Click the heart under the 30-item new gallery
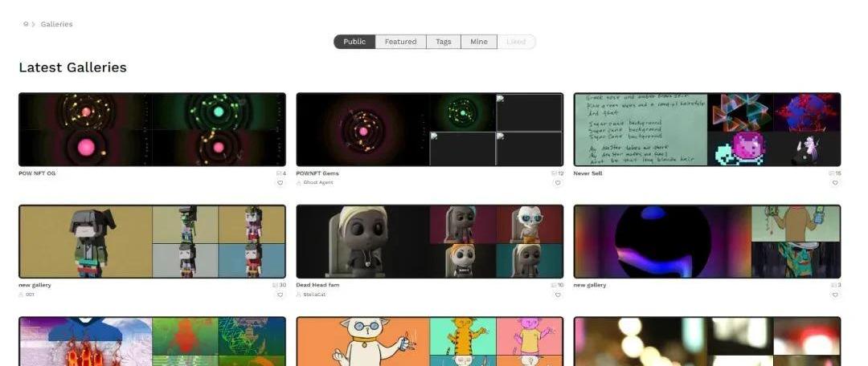Image resolution: width=868 pixels, height=366 pixels. tap(280, 295)
